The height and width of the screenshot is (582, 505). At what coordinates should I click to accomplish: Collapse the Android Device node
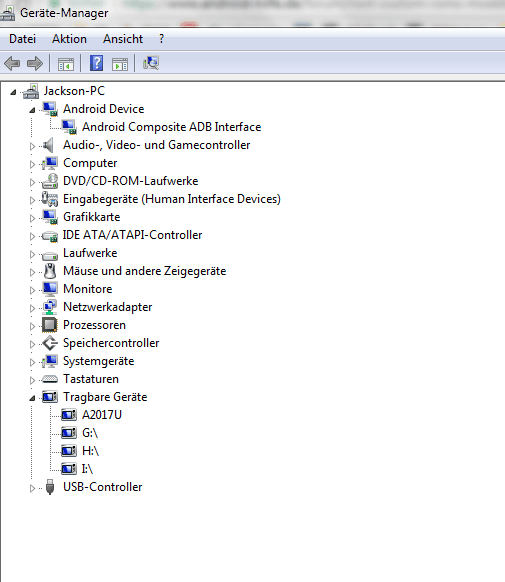pyautogui.click(x=32, y=110)
